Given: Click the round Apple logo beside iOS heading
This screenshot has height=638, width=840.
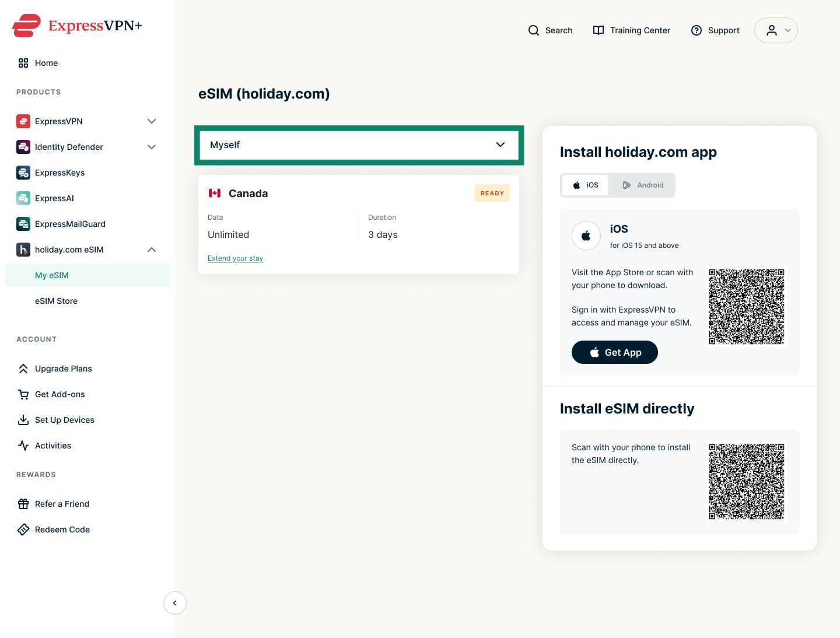Looking at the screenshot, I should coord(586,236).
